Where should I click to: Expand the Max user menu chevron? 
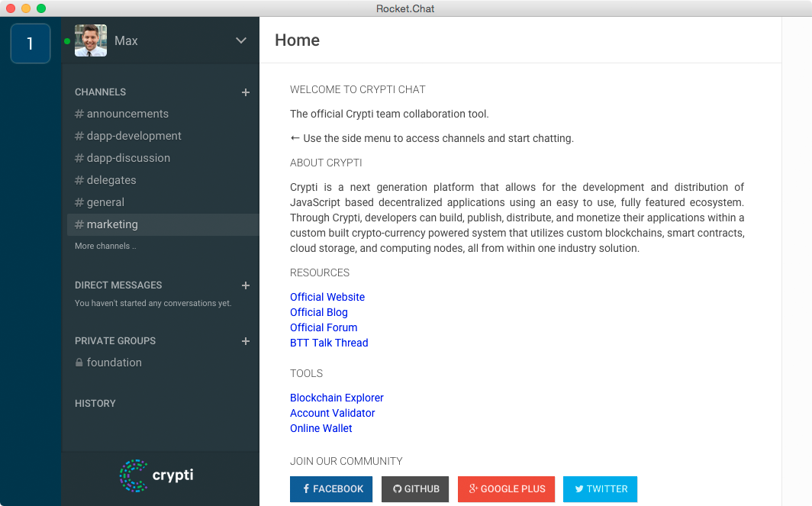point(241,40)
